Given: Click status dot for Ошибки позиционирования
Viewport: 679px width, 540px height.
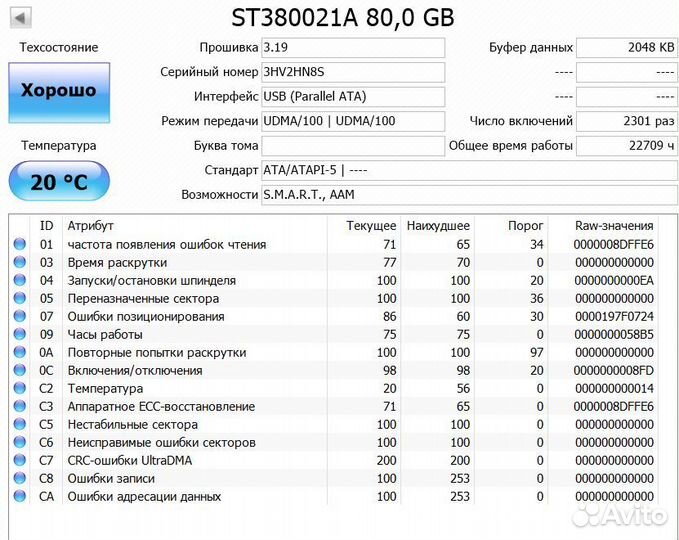Looking at the screenshot, I should point(19,316).
